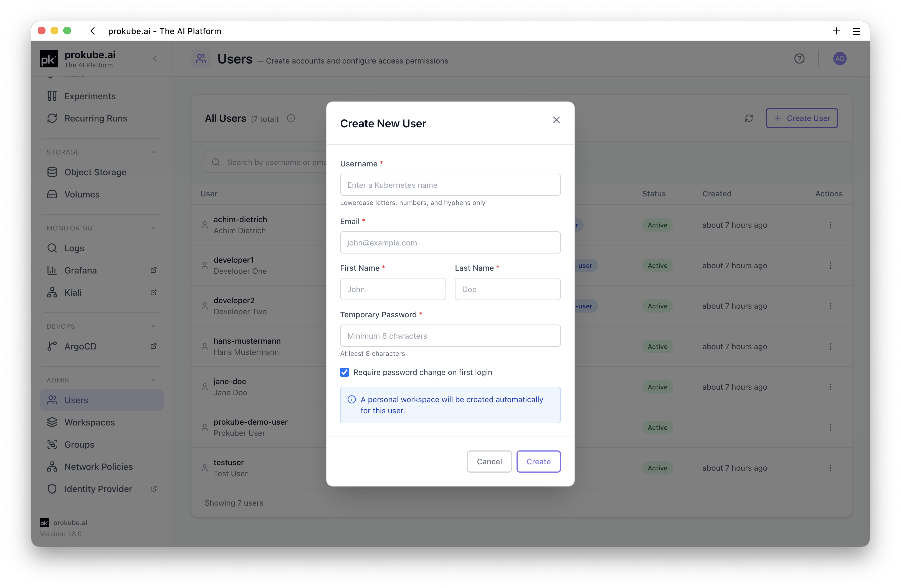
Task: Open actions menu for testuser
Action: tap(831, 468)
